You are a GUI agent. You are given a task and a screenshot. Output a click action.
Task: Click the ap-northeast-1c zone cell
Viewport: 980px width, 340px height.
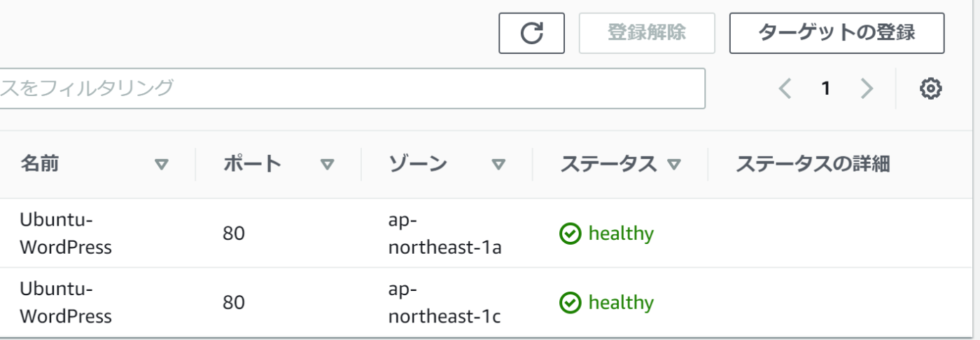pos(444,303)
